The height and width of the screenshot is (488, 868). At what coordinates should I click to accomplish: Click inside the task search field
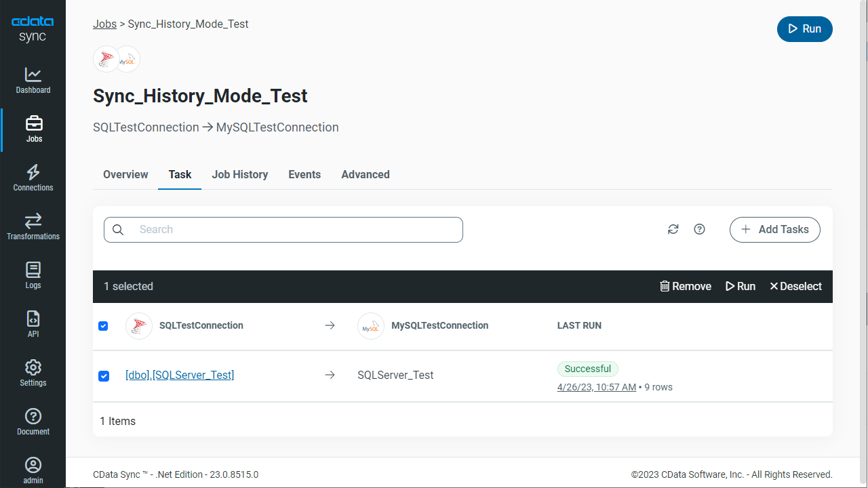[x=283, y=229]
